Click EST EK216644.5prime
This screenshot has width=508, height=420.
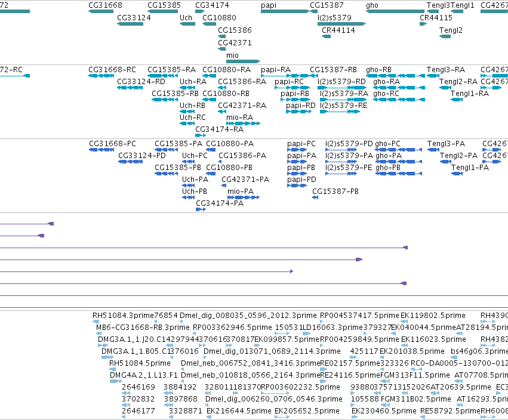pos(239,411)
